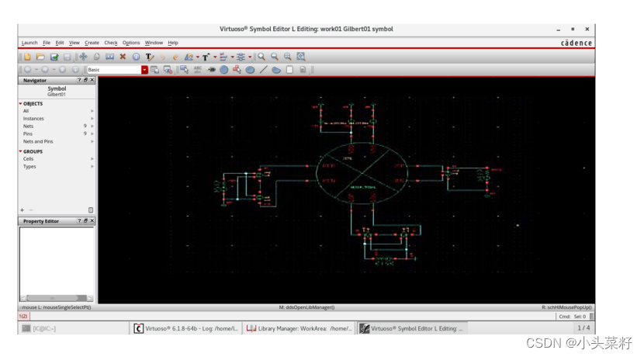
Task: Click the Create Rectangle page icon
Action: pyautogui.click(x=289, y=70)
